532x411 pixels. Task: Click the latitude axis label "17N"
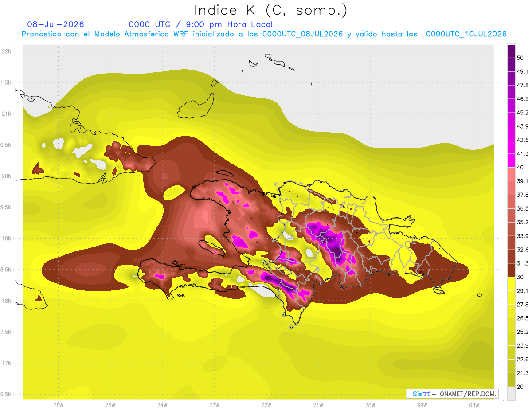pyautogui.click(x=8, y=364)
